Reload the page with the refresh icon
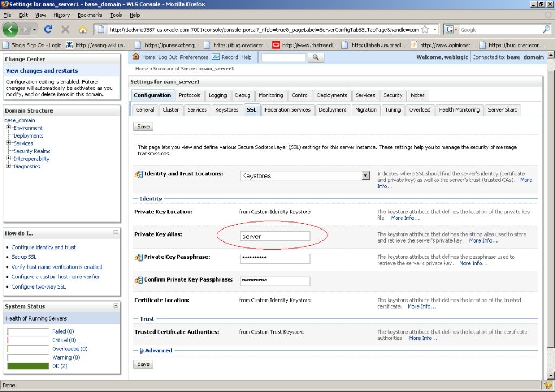 tap(48, 29)
